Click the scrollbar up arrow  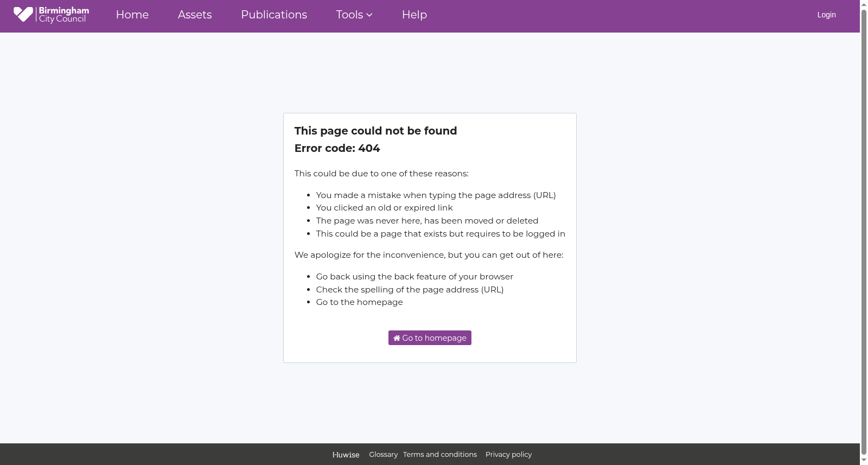tap(864, 4)
